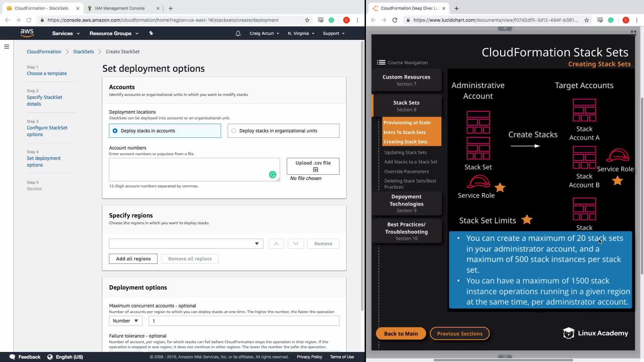This screenshot has height=362, width=644.
Task: Switch to IAM Management Console tab
Action: point(120,8)
